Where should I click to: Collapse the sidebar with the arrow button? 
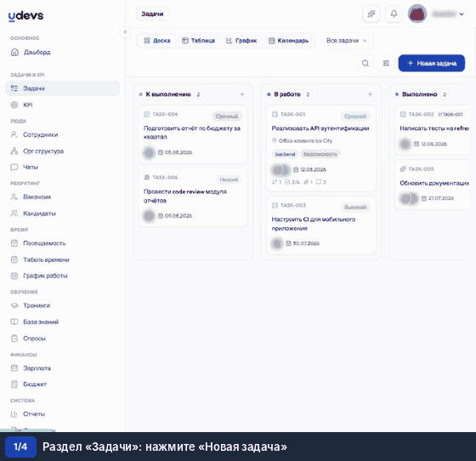[x=125, y=31]
